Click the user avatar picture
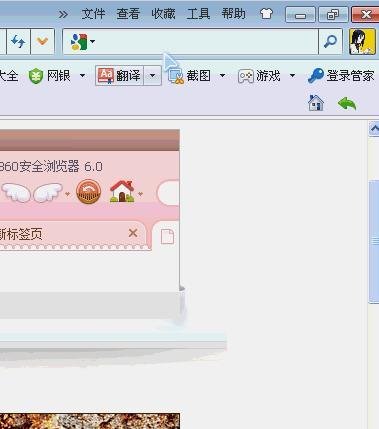 pos(362,42)
